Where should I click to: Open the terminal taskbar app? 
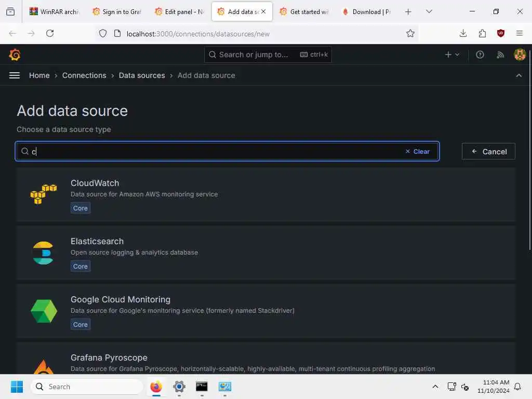pos(202,387)
